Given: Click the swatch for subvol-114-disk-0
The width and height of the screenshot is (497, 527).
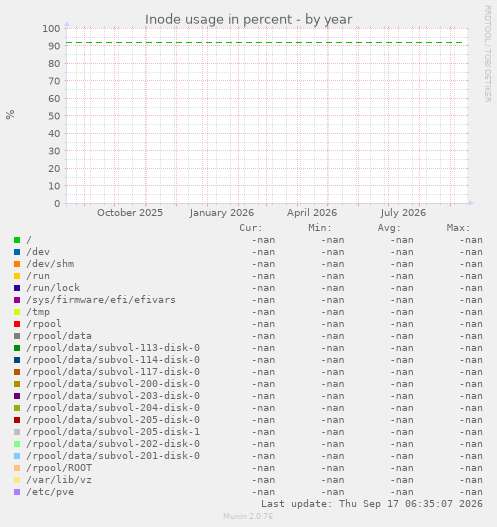Looking at the screenshot, I should [17, 360].
